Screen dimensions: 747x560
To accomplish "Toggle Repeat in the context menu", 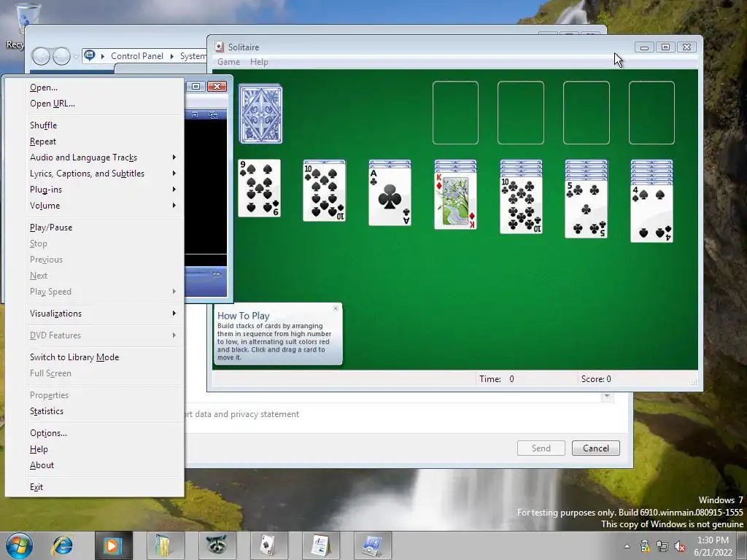I will (94, 141).
